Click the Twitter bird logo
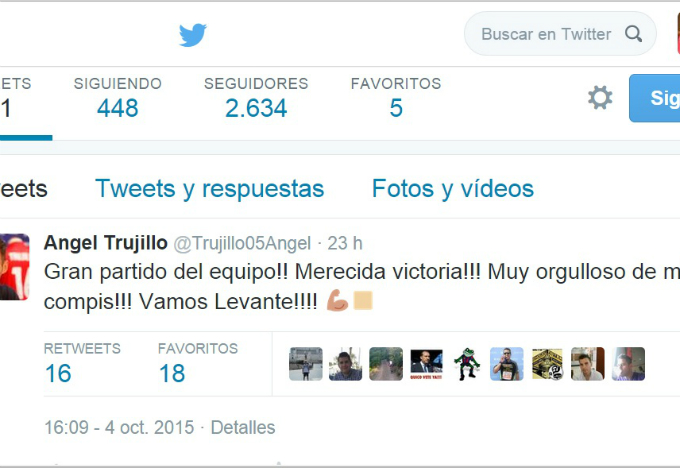The width and height of the screenshot is (680, 468). [193, 35]
